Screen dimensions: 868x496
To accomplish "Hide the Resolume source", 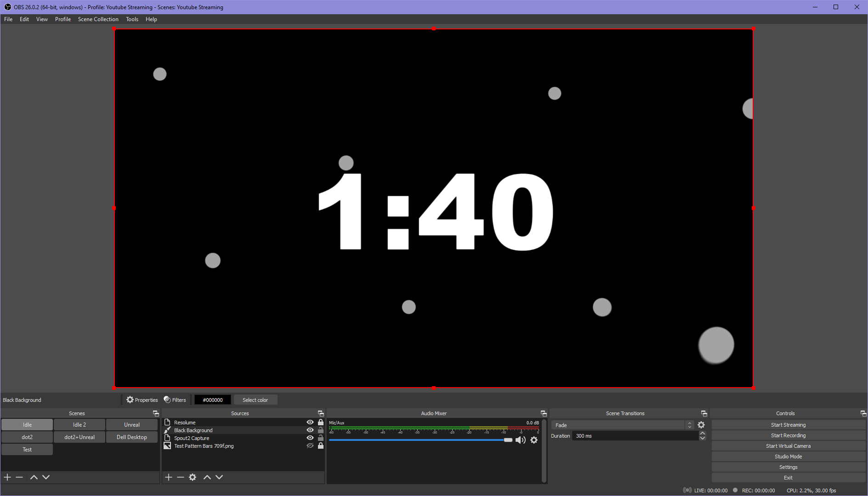I will (x=309, y=422).
